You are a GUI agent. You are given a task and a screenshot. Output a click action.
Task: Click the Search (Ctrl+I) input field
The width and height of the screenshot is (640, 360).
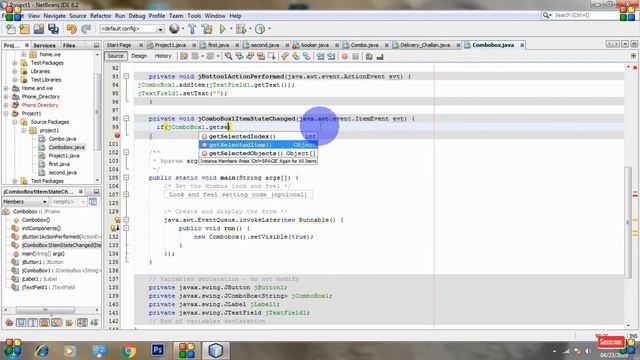tap(582, 15)
